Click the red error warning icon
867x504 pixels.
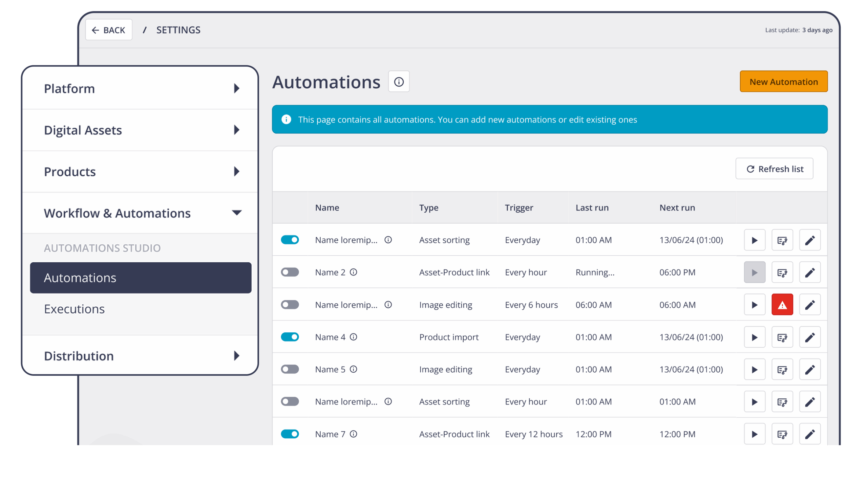click(x=782, y=305)
